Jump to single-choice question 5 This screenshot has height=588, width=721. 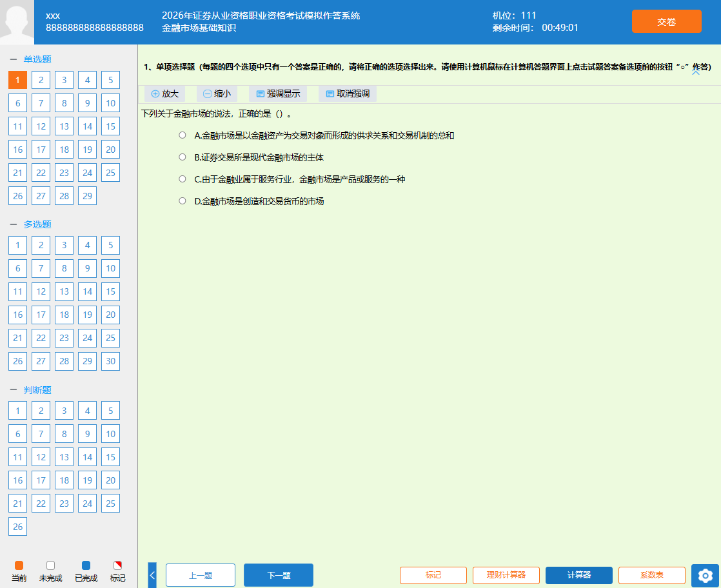point(111,80)
